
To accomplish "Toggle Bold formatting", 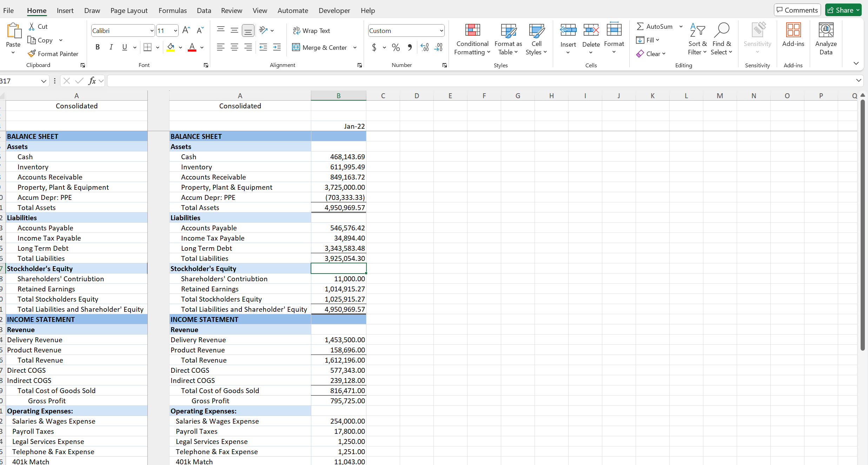I will coord(98,47).
